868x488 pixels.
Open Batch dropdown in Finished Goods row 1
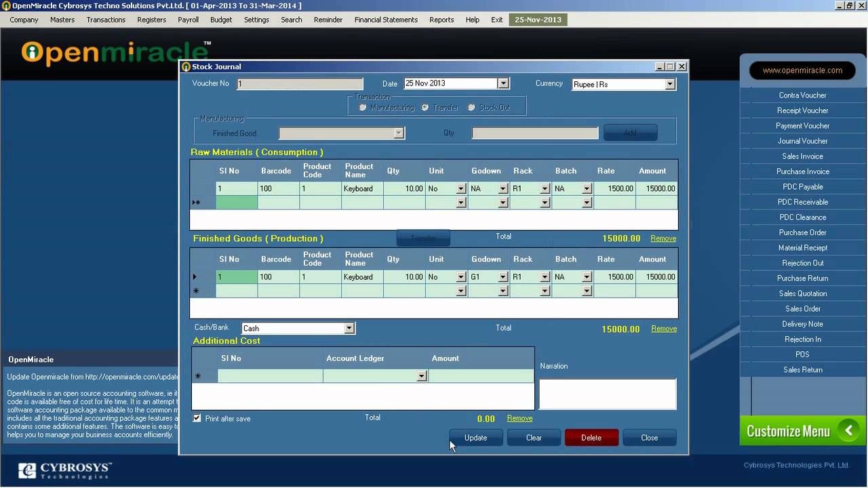[x=587, y=277]
